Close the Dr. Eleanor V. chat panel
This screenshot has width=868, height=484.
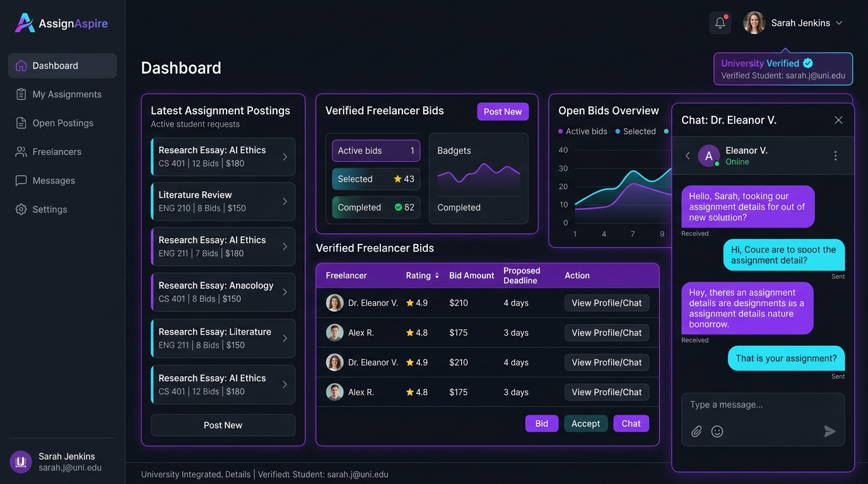838,120
